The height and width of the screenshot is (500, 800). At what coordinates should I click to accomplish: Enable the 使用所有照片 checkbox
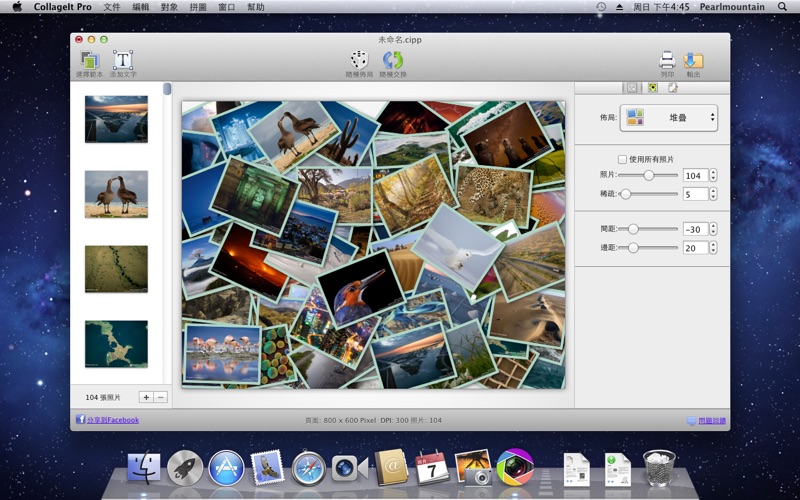[622, 159]
